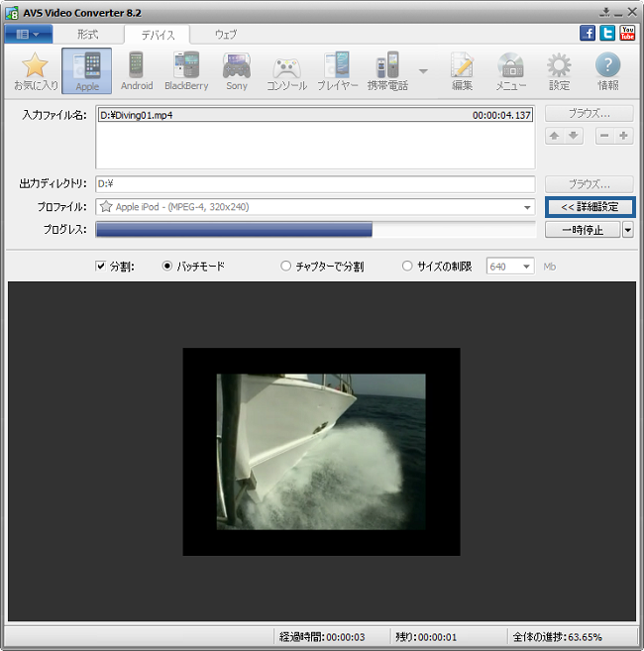Image resolution: width=644 pixels, height=651 pixels.
Task: Select the Player (プレイヤー) category
Action: [x=337, y=71]
